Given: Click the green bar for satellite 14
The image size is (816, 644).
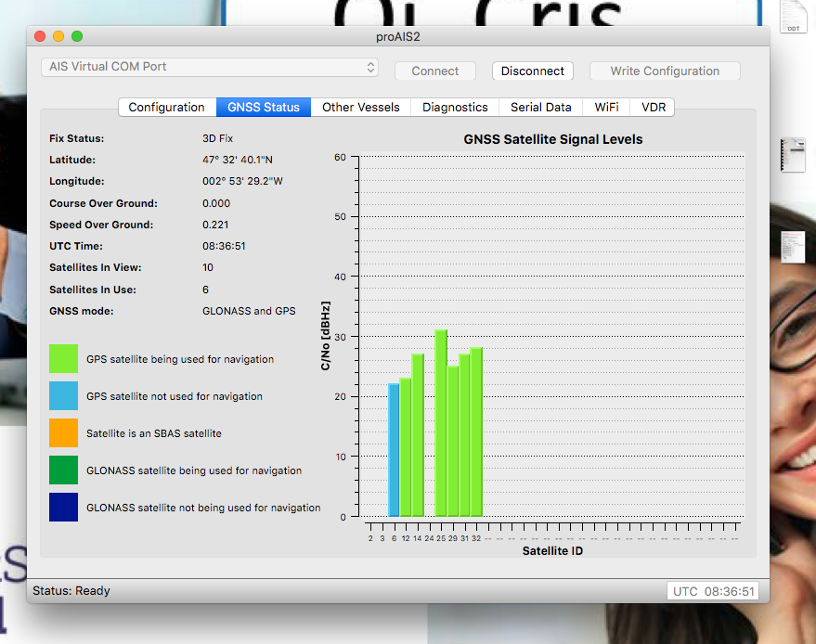Looking at the screenshot, I should pyautogui.click(x=418, y=435).
